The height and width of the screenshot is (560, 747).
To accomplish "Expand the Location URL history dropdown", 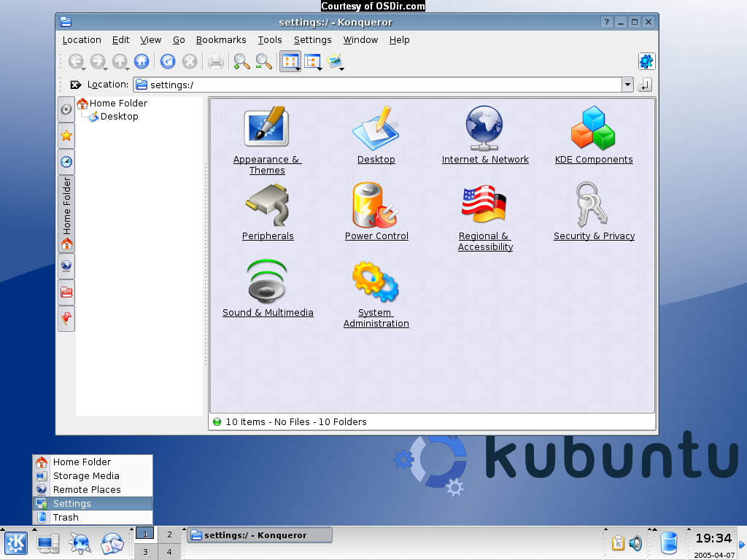I will (627, 85).
